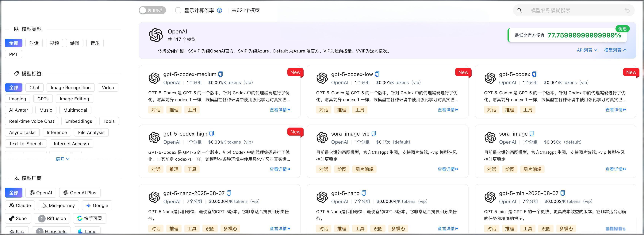Filter by the Mid-journey vendor

pyautogui.click(x=59, y=206)
